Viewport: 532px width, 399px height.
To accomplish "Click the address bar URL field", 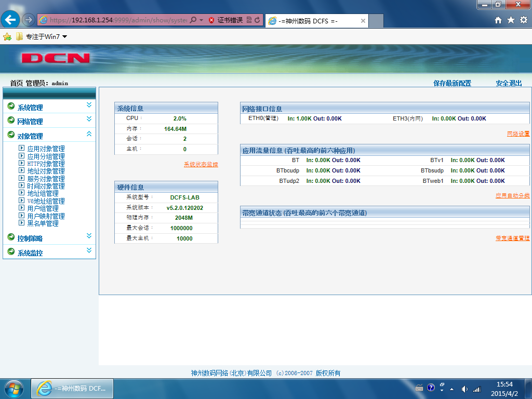I will pyautogui.click(x=118, y=20).
